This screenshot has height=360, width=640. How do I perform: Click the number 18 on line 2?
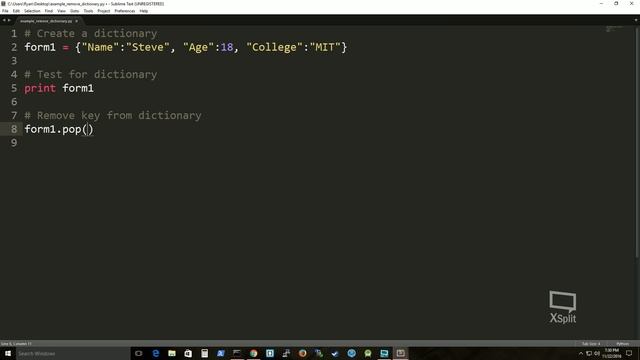(x=227, y=47)
